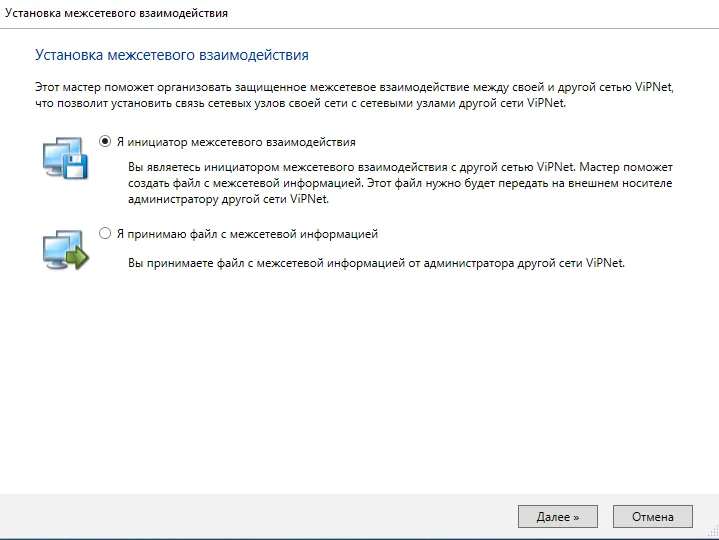Click the monitor in the receive-file option icon
Viewport: 719px width, 540px height.
coord(60,248)
